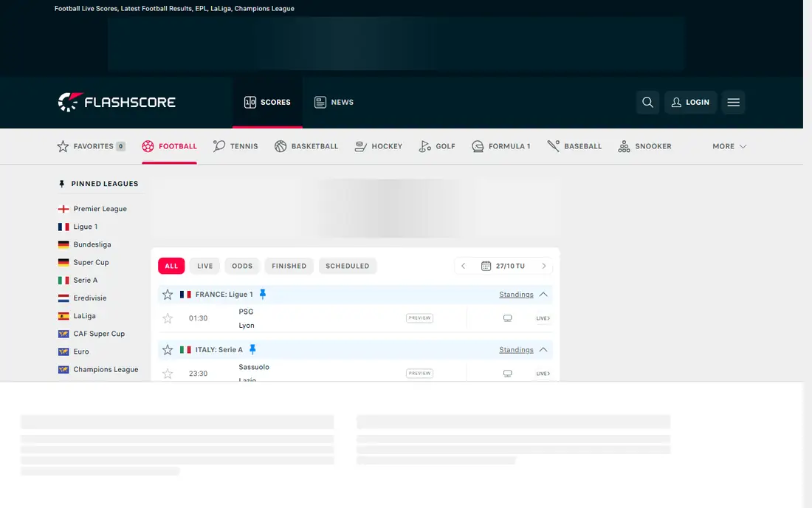Click the ITALY: Serie A header title
The width and height of the screenshot is (812, 508).
point(219,350)
